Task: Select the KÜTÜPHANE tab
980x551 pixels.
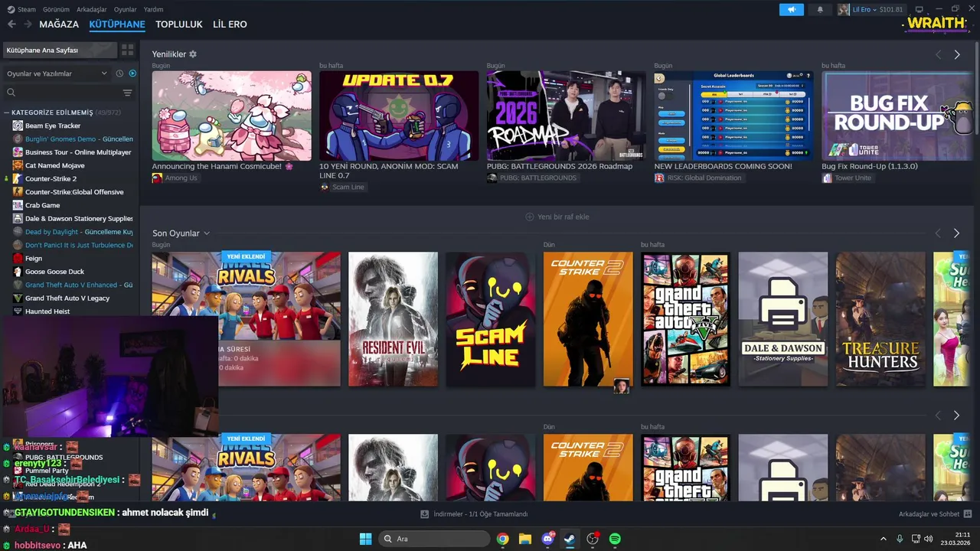Action: 117,24
